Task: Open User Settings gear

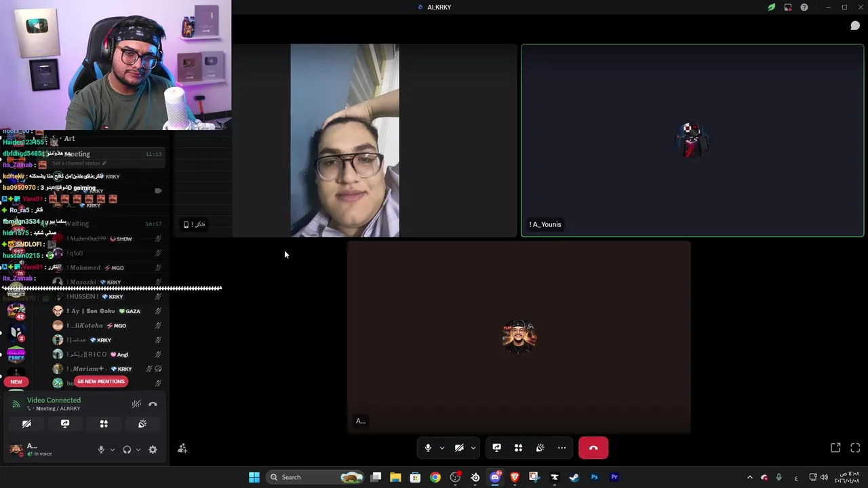Action: (153, 449)
